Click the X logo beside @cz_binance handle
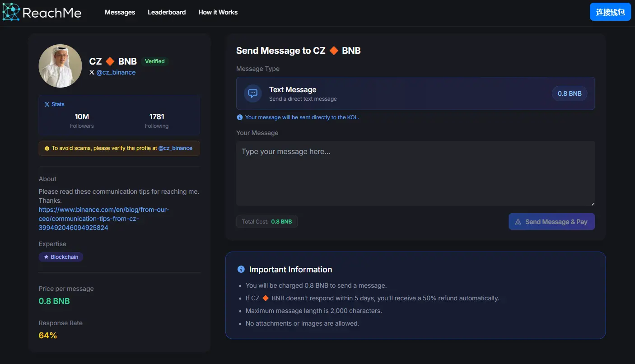This screenshot has height=364, width=635. tap(92, 72)
